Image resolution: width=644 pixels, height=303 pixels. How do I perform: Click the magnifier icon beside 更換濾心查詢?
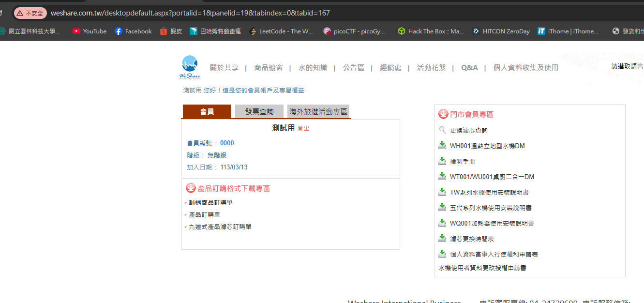[x=442, y=130]
